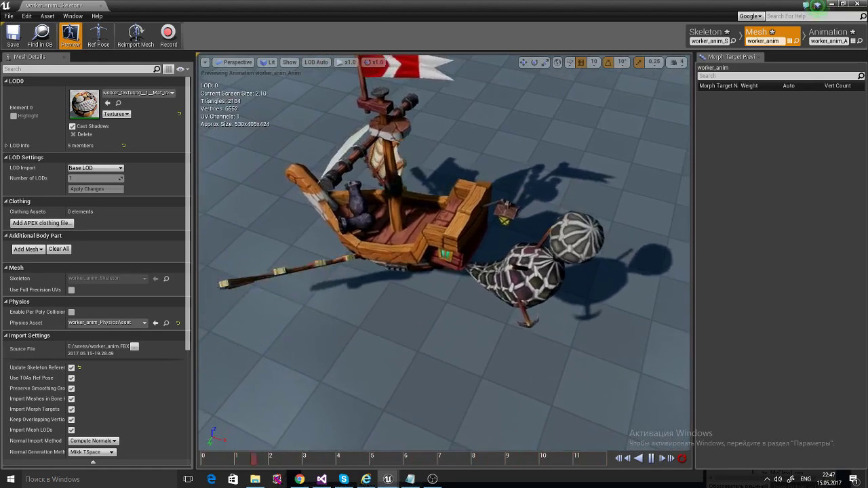Image resolution: width=868 pixels, height=488 pixels.
Task: Enable Per Poly Collision checkbox
Action: pyautogui.click(x=71, y=312)
